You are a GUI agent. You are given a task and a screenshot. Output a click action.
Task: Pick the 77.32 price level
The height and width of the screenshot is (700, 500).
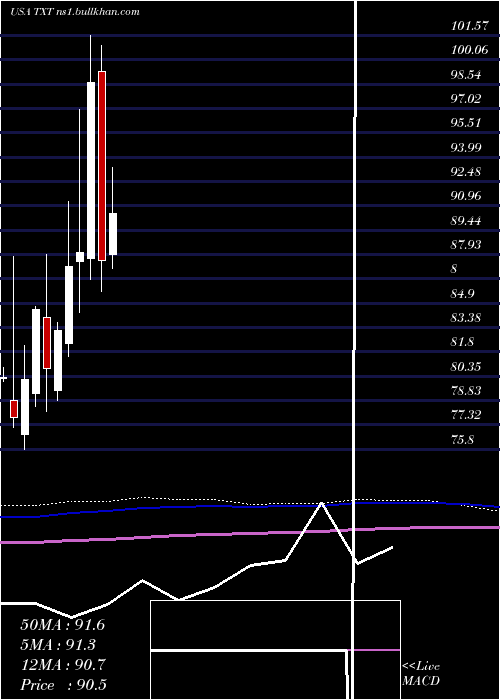(466, 415)
